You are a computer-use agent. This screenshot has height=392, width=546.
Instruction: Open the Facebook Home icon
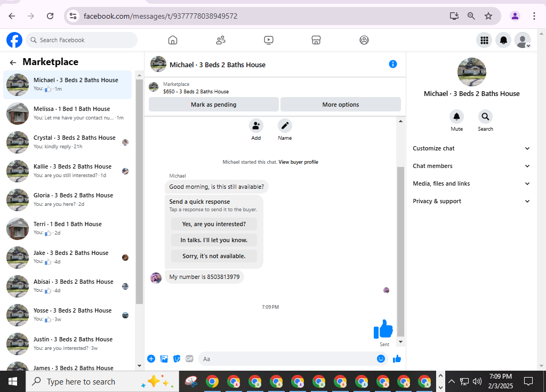pyautogui.click(x=173, y=40)
